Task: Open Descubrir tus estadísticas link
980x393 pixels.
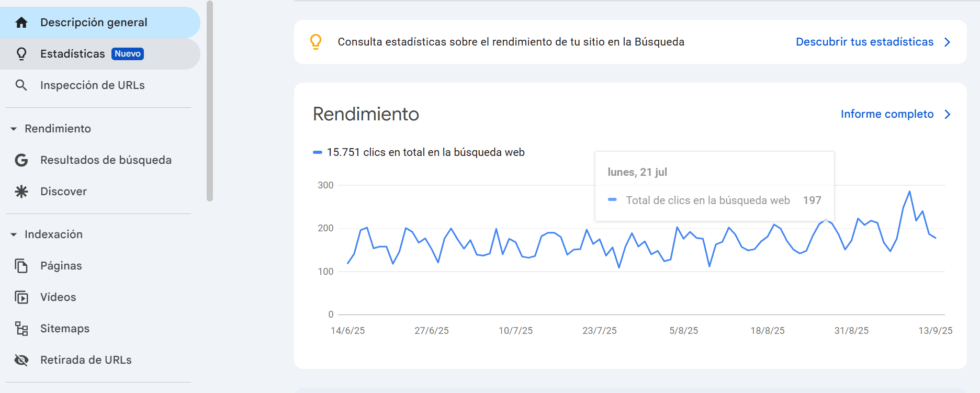Action: pos(864,42)
